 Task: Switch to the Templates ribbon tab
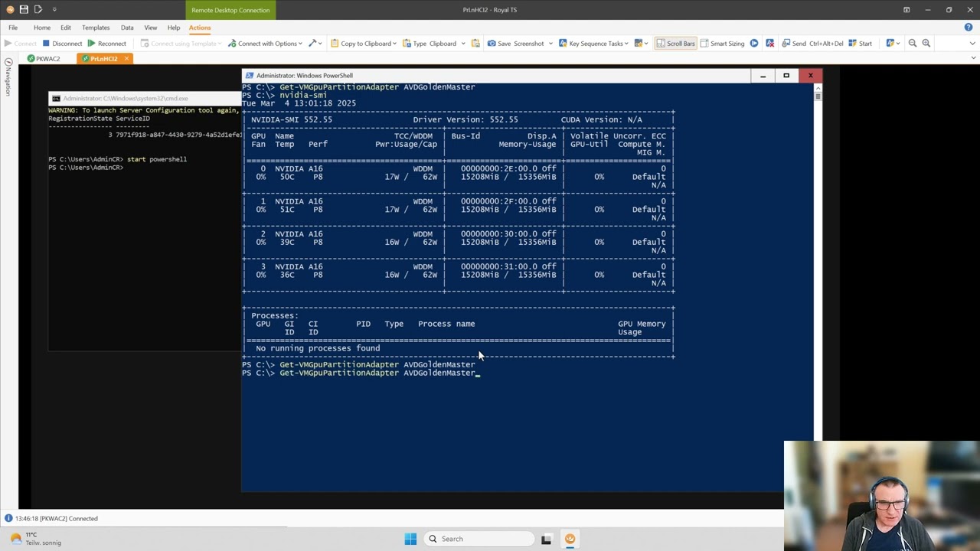(x=96, y=28)
